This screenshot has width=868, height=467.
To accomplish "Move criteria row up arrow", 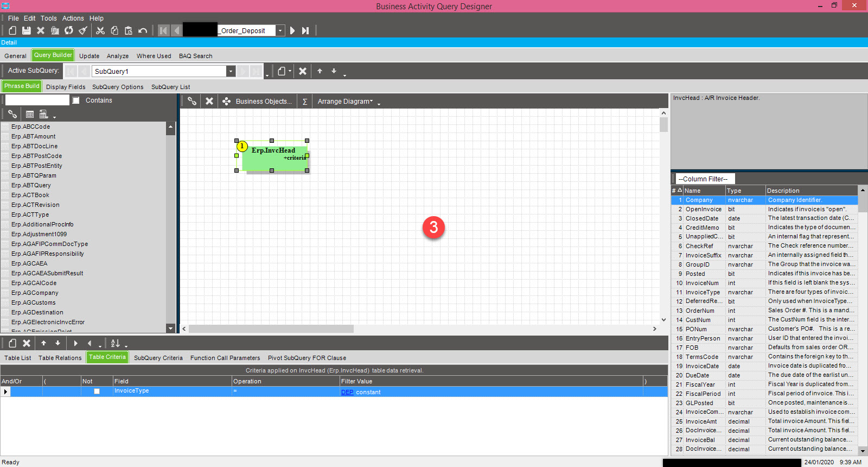I will point(43,343).
